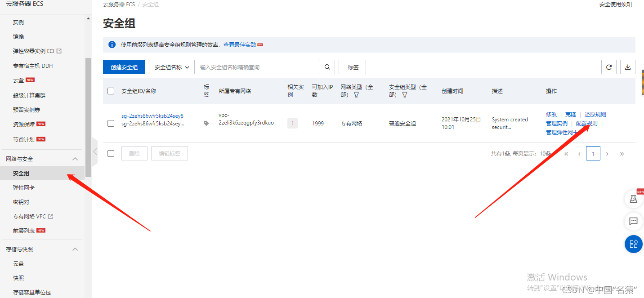
Task: Click the 可加入IP数 value 1999
Action: tap(318, 123)
